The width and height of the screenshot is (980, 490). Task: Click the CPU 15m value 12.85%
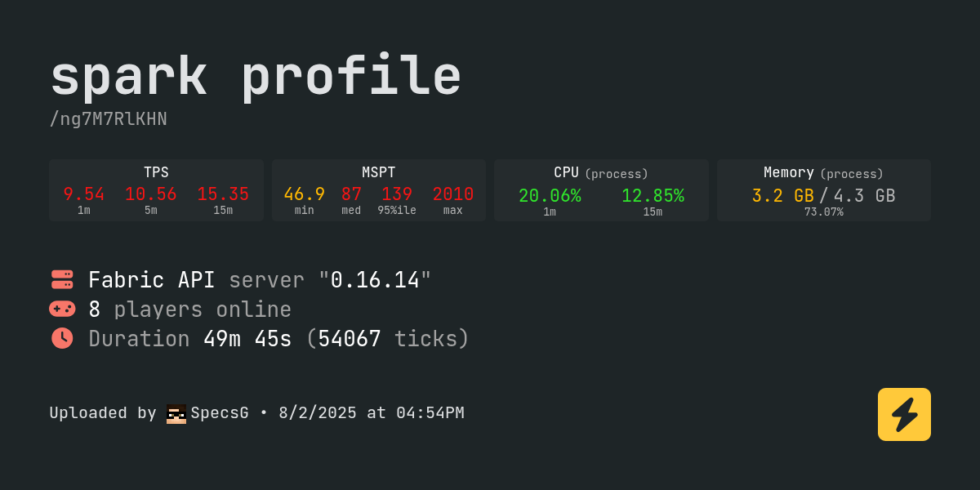point(653,196)
